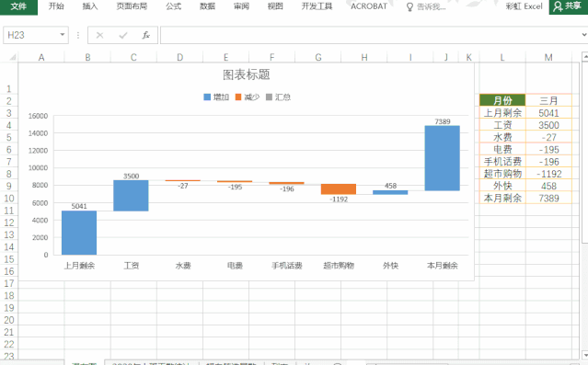Open the 开发工具 ribbon tab
588x365 pixels.
(317, 6)
